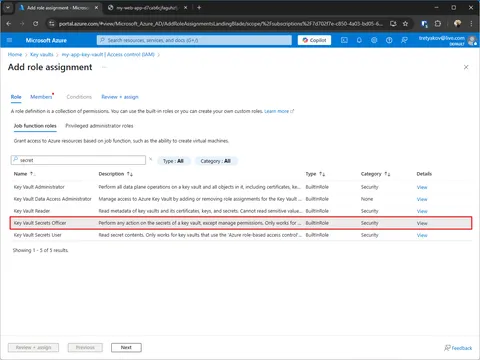Select the Key Vault Secrets Officer role

[x=241, y=223]
